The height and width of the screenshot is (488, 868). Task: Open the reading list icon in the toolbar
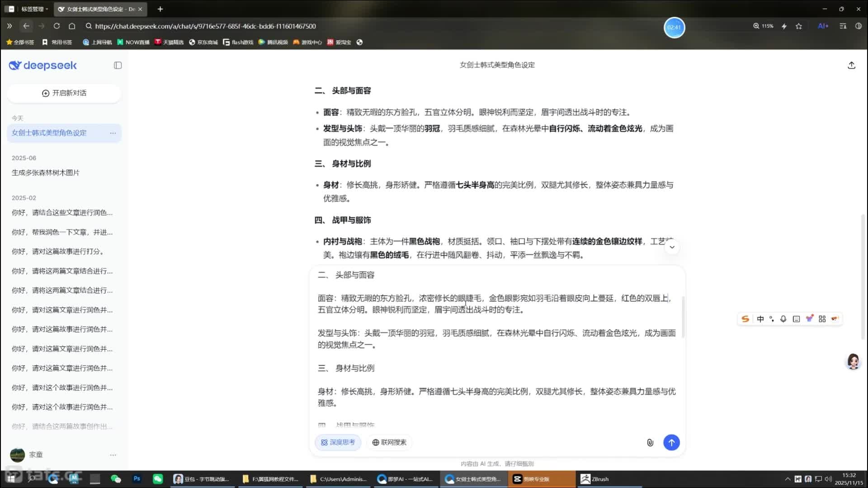[x=843, y=26]
